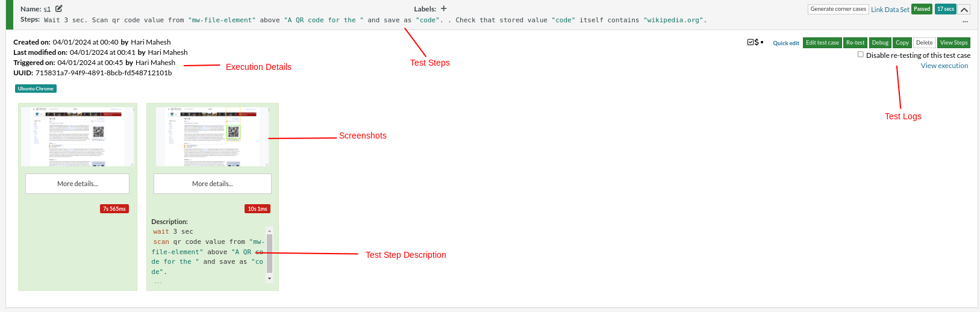Enable 'Disable re-testing of this test case'
980x312 pixels.
[861, 54]
